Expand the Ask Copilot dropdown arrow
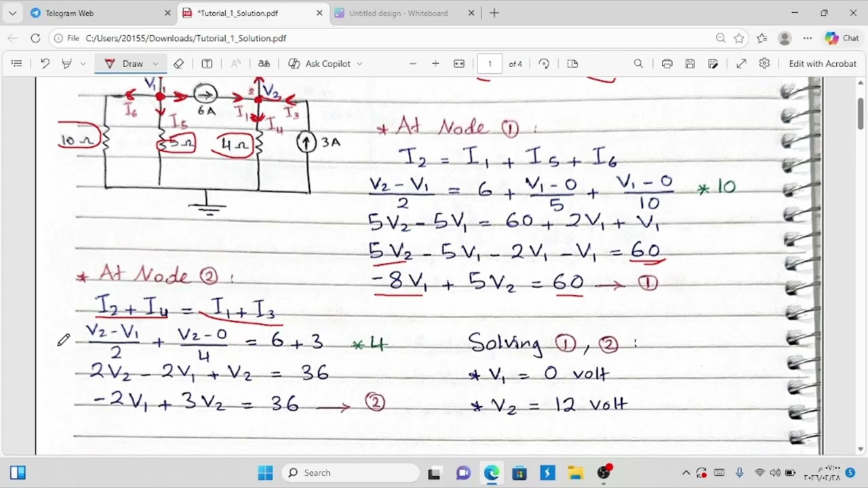Viewport: 868px width, 488px height. (359, 64)
